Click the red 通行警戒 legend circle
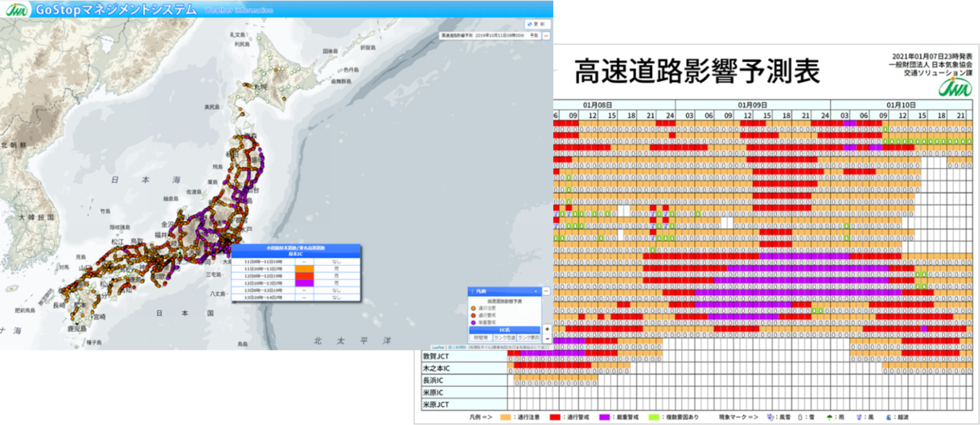The image size is (980, 425). [473, 315]
